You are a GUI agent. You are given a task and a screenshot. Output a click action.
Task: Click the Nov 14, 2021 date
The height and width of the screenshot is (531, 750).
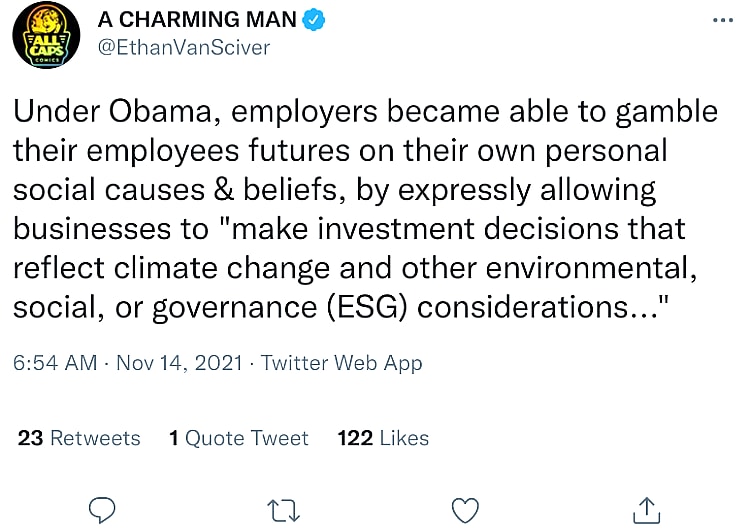pyautogui.click(x=180, y=363)
